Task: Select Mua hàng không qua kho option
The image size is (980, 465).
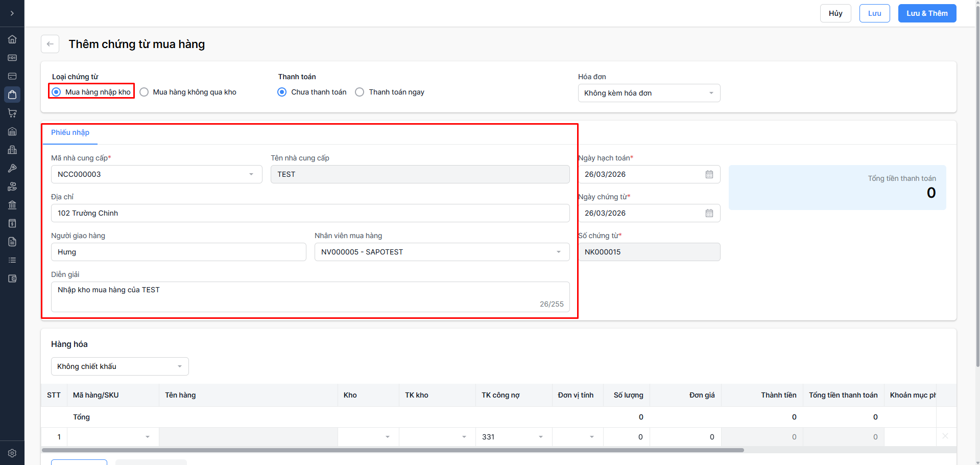Action: 145,92
